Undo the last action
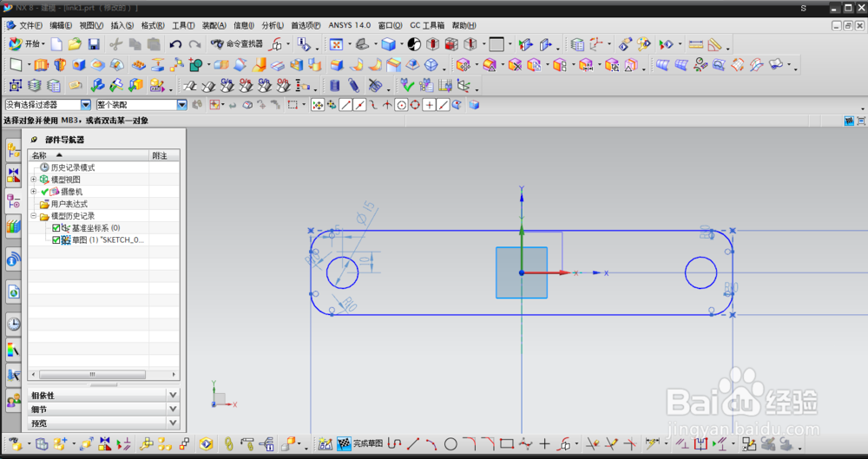The image size is (868, 459). pyautogui.click(x=175, y=44)
